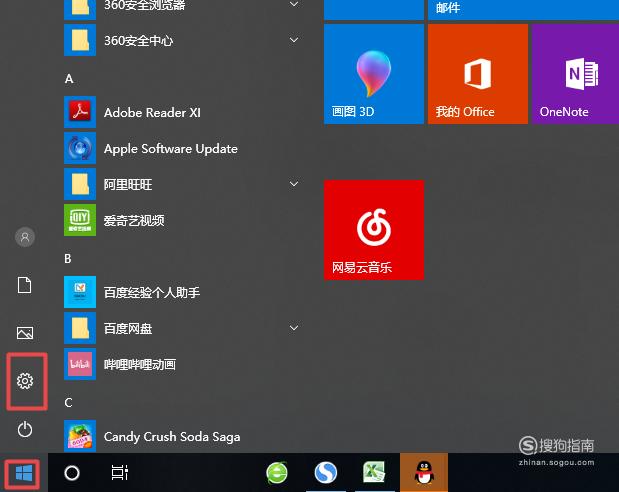619x492 pixels.
Task: Click the user account avatar
Action: coord(25,237)
